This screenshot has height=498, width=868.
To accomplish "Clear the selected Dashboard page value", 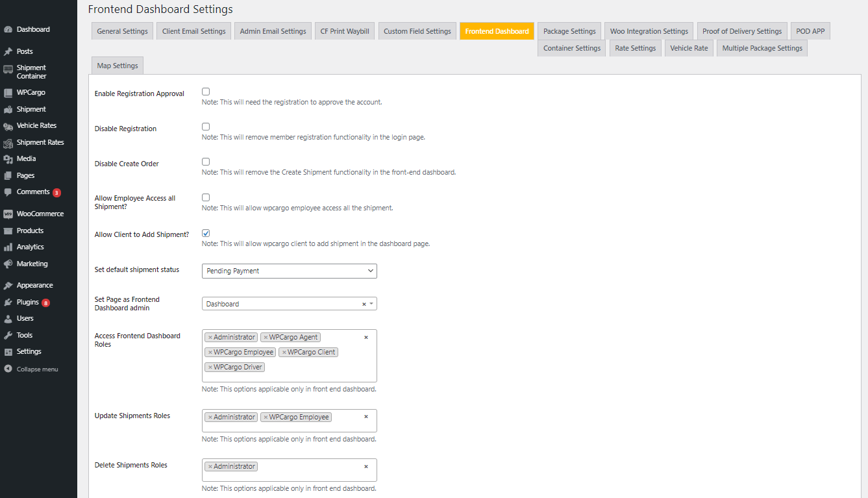I will coord(364,304).
